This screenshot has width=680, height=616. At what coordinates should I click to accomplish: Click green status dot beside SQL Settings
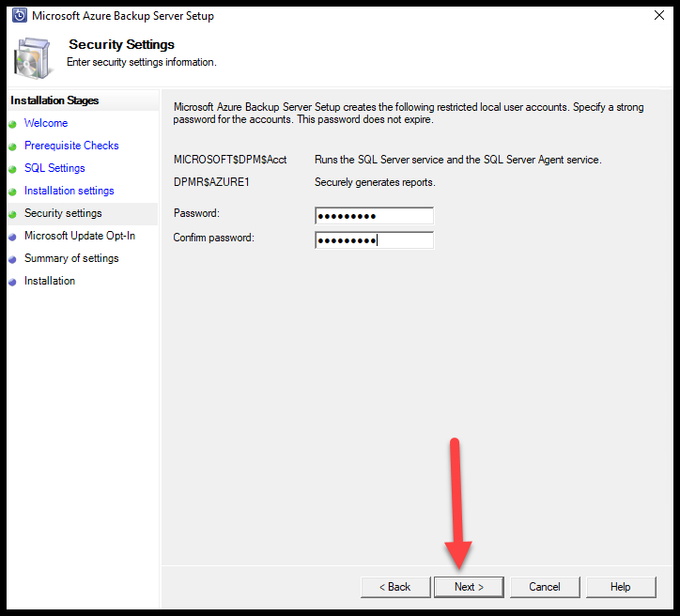coord(12,170)
